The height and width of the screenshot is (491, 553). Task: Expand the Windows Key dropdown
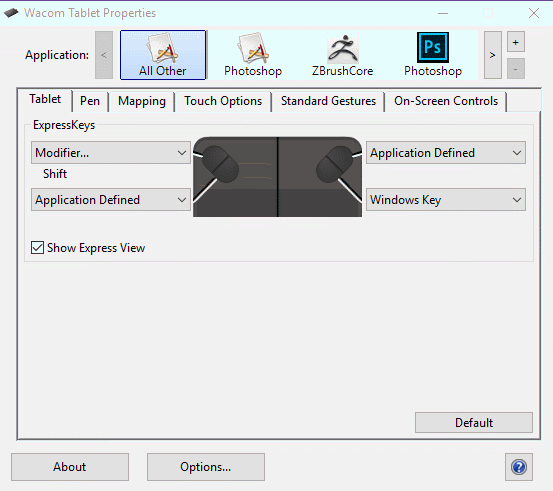click(x=446, y=200)
